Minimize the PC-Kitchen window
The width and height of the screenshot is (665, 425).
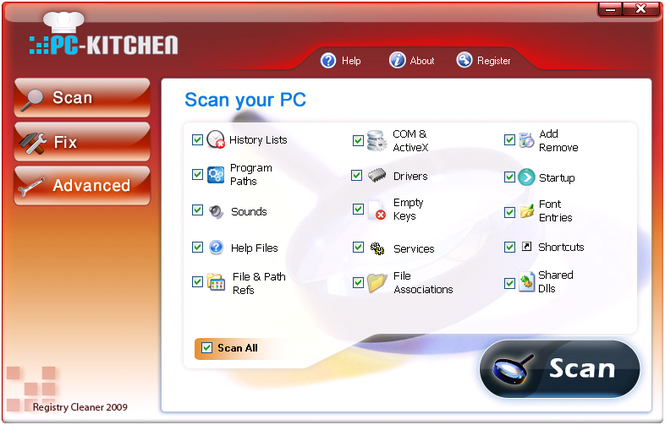point(611,10)
